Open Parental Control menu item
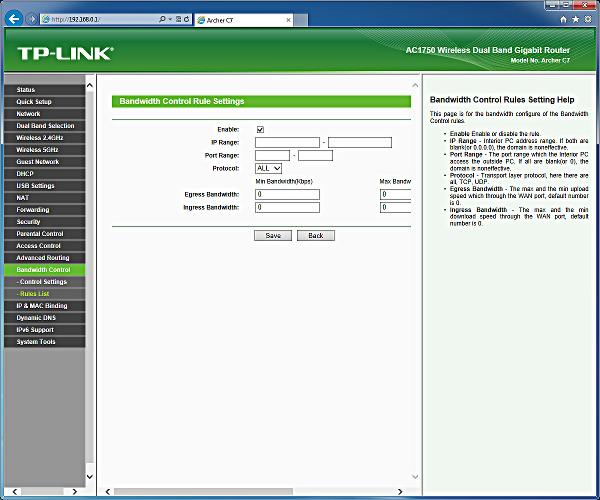The width and height of the screenshot is (600, 500). pyautogui.click(x=45, y=234)
